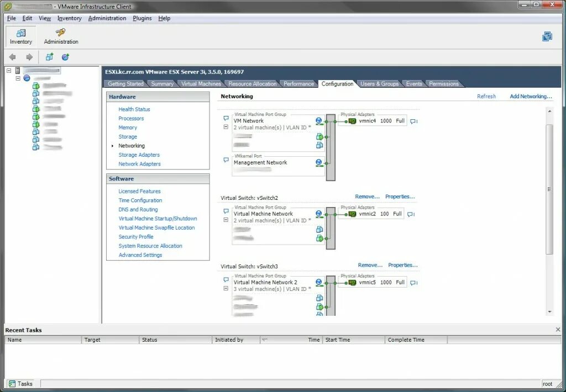
Task: Open the Plugins menu
Action: tap(142, 18)
